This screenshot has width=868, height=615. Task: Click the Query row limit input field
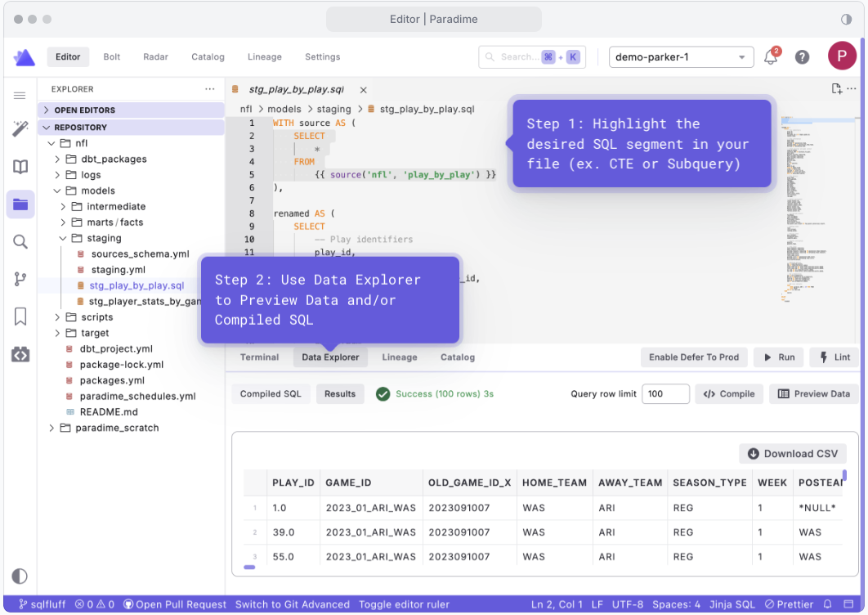click(664, 394)
